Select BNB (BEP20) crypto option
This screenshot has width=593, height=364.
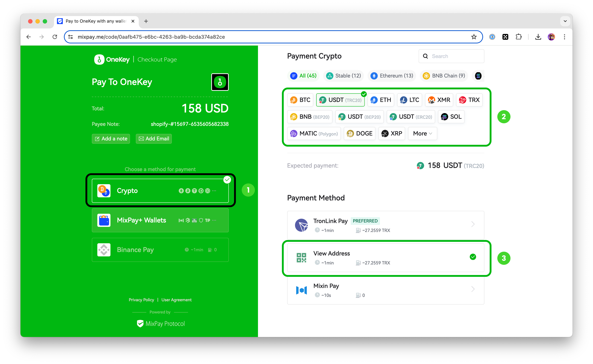(310, 117)
